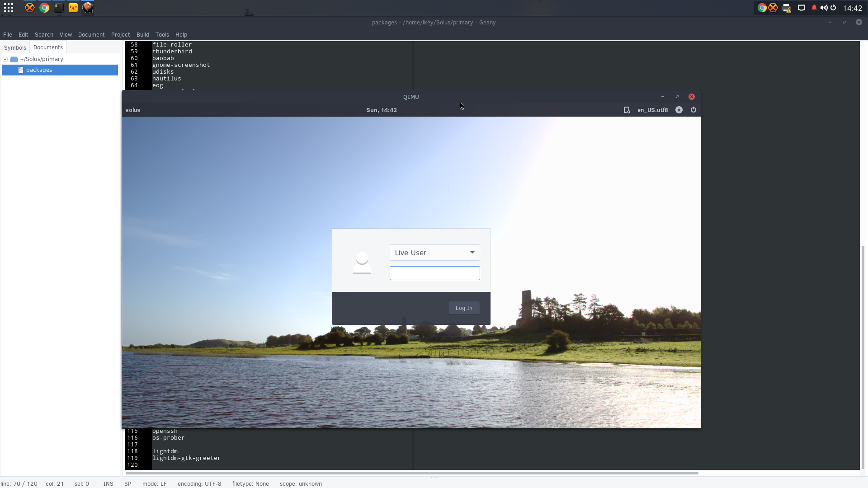Open the session chooser icon in greeter
This screenshot has width=868, height=488.
[x=627, y=110]
